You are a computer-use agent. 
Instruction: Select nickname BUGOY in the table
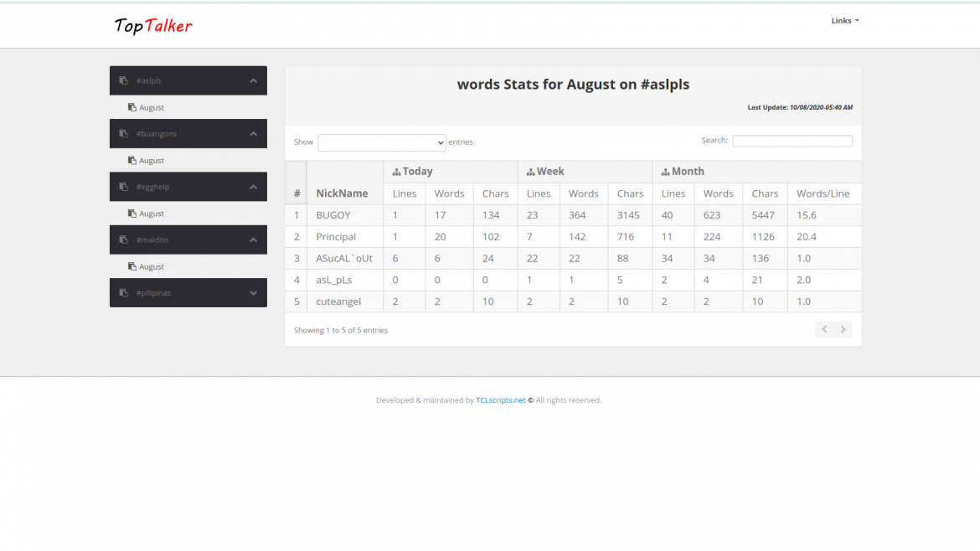(333, 215)
